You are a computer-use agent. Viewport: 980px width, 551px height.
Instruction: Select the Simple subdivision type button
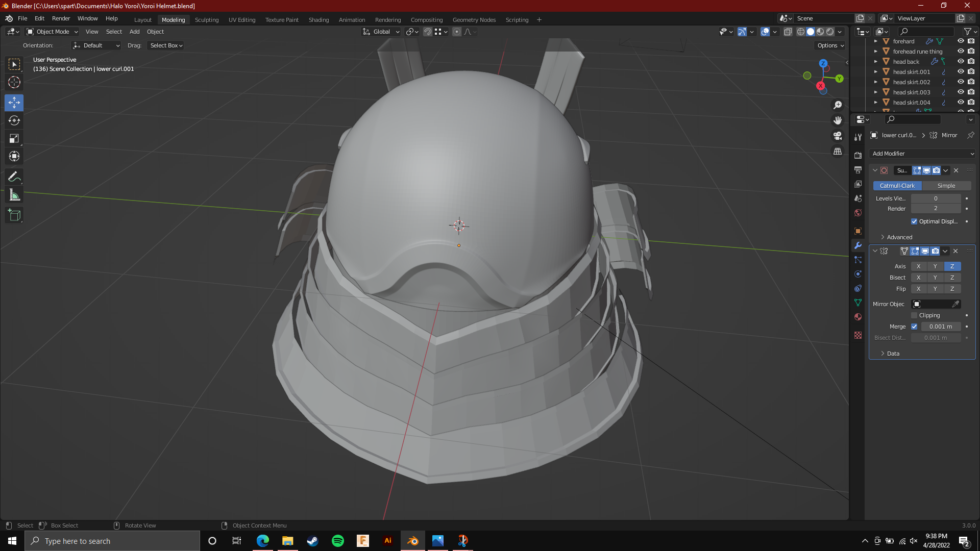click(x=946, y=186)
